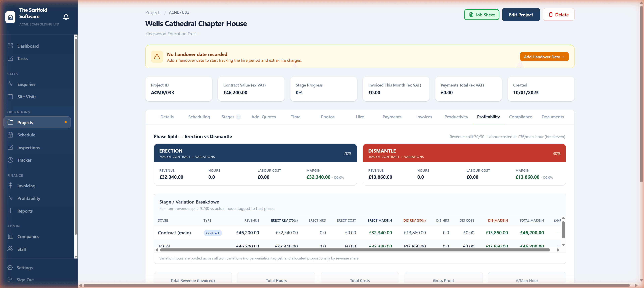Click the Erection margin £32,340.00 value

pyautogui.click(x=318, y=177)
